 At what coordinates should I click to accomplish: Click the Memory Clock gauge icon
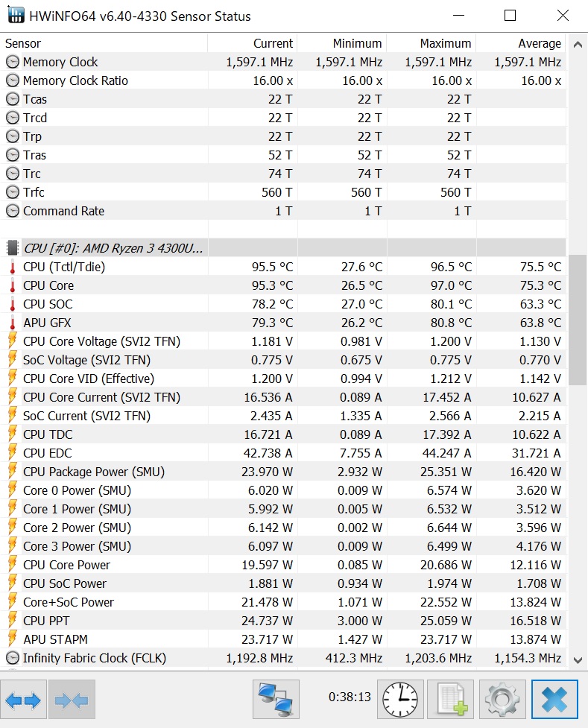(x=12, y=62)
